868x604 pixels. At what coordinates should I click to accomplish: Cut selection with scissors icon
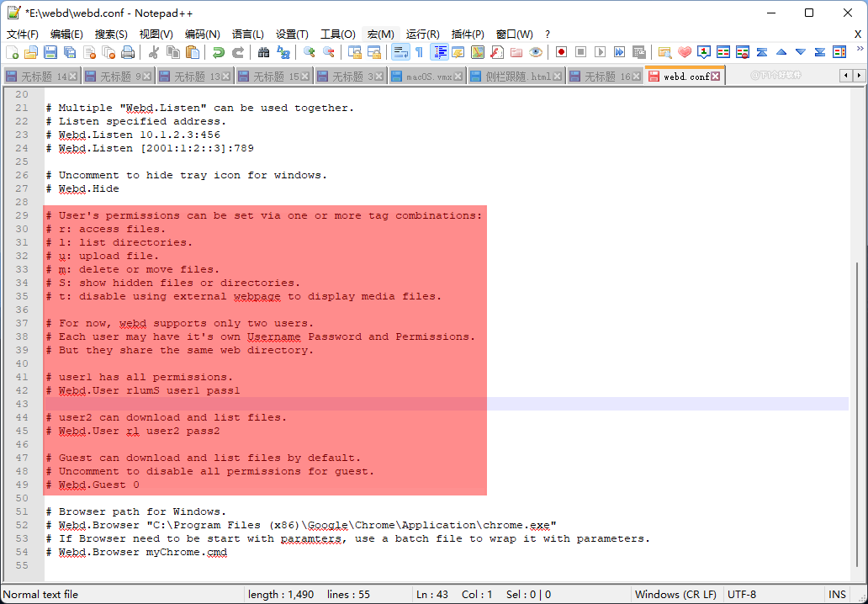pyautogui.click(x=155, y=53)
